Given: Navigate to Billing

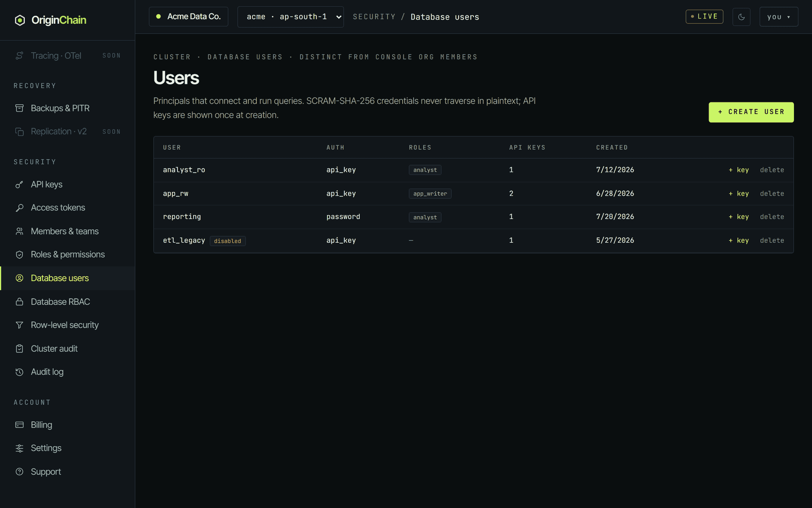Looking at the screenshot, I should pyautogui.click(x=68, y=425).
